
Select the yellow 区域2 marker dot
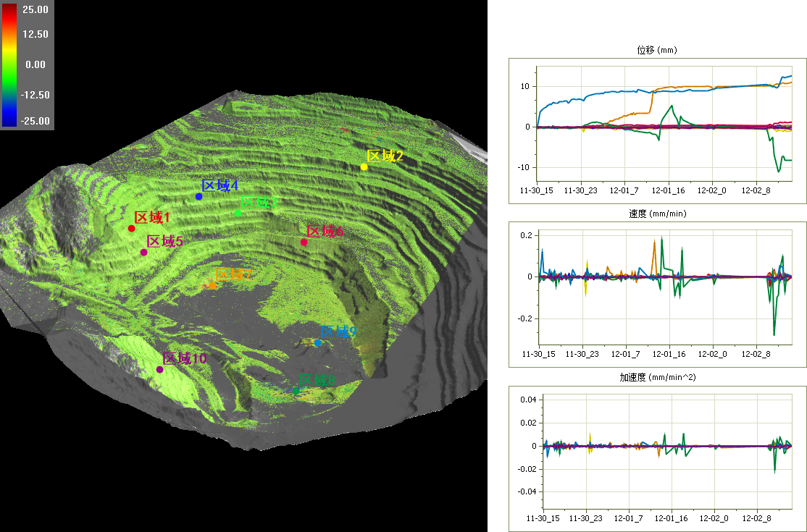coord(364,167)
